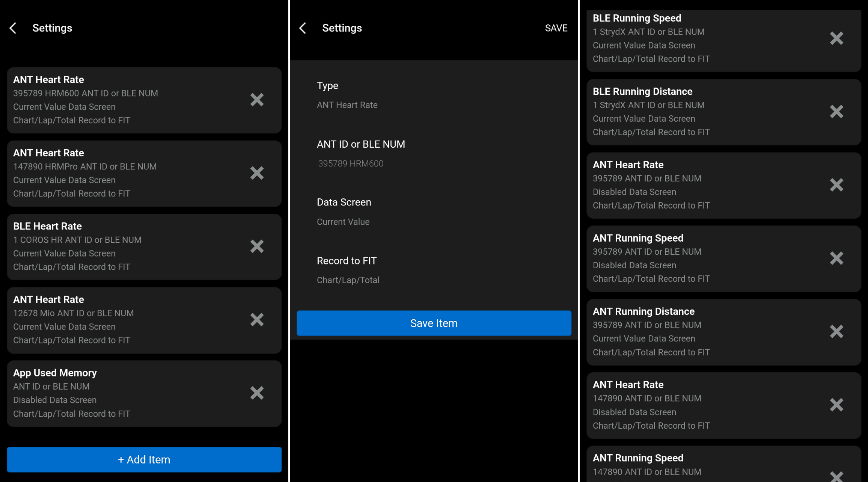Go back from the Settings edit screen with SAVE
Image resolution: width=868 pixels, height=482 pixels.
coord(303,28)
